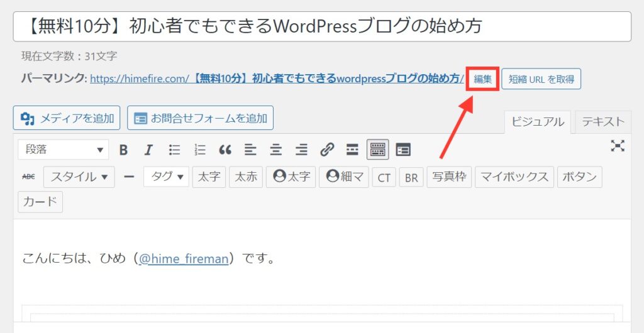
Task: Click the 編集 permalink button
Action: (x=482, y=79)
